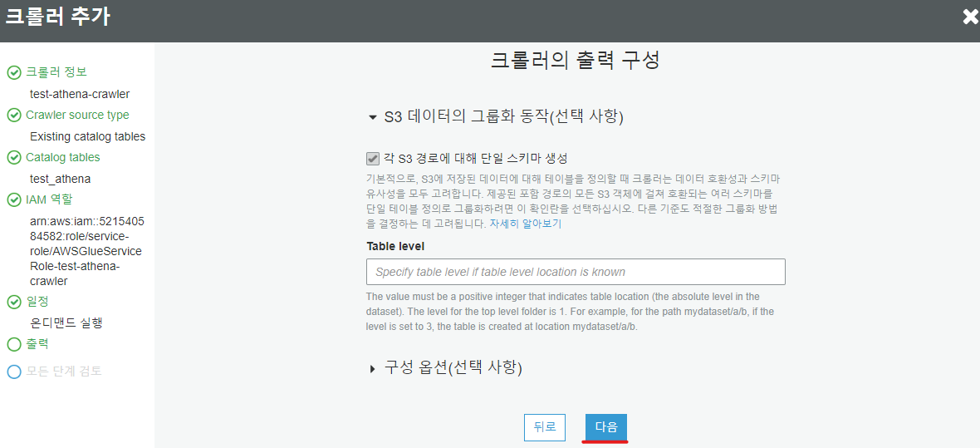Select the 출력 step in sidebar
The image size is (980, 448).
point(37,343)
